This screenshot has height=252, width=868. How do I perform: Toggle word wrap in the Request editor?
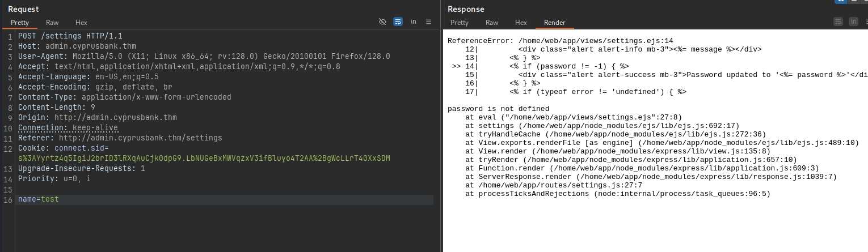click(398, 22)
